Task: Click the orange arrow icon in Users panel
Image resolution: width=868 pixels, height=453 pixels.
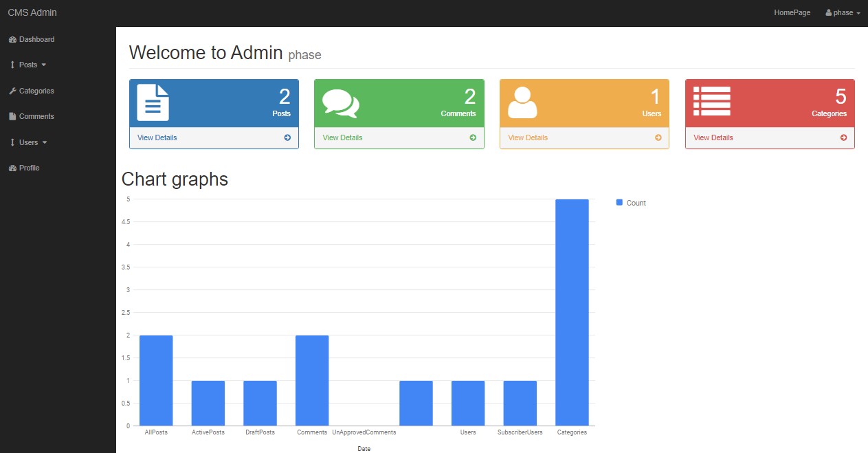Action: (x=658, y=137)
